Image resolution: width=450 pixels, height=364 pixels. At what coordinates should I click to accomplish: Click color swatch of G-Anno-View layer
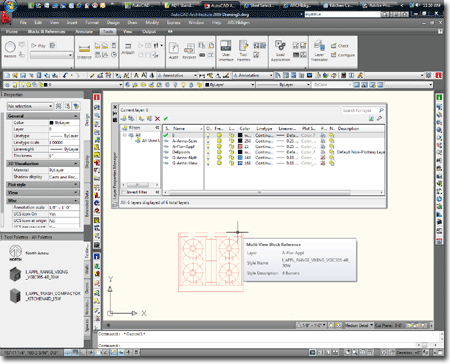(x=240, y=163)
